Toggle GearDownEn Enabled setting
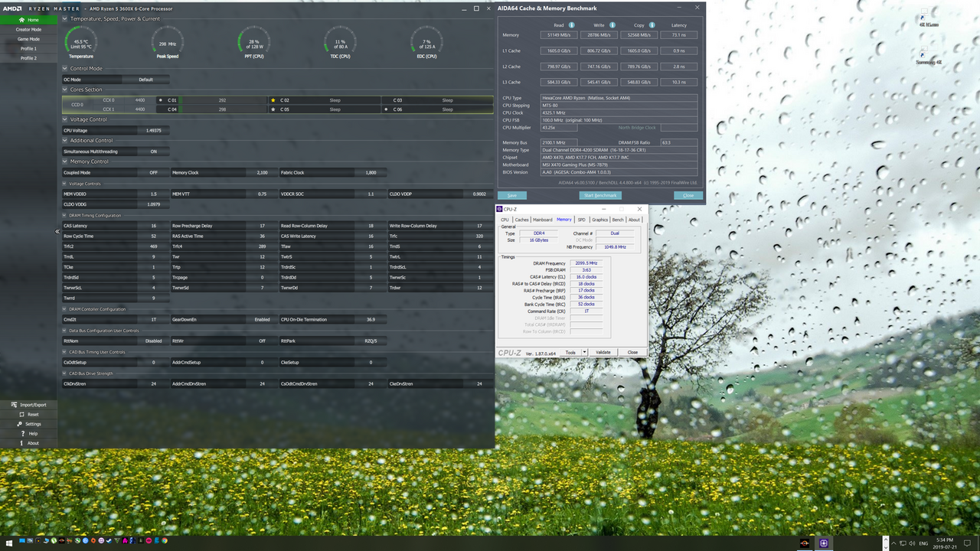Screen dimensions: 980x551 click(x=262, y=320)
